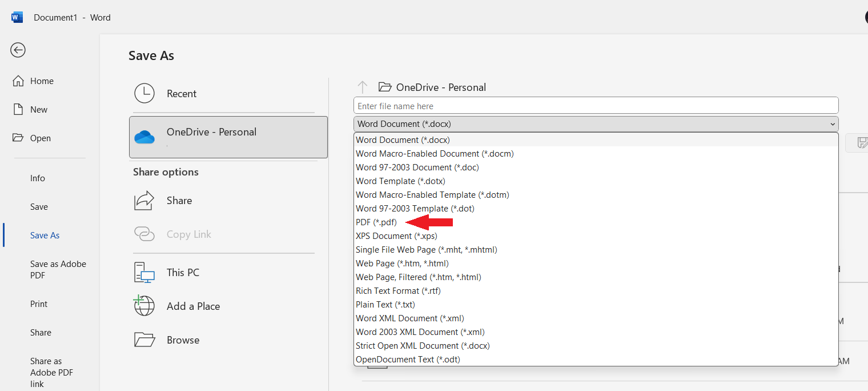Select Rich Text Format (*.rtf)
This screenshot has width=868, height=391.
coord(596,290)
